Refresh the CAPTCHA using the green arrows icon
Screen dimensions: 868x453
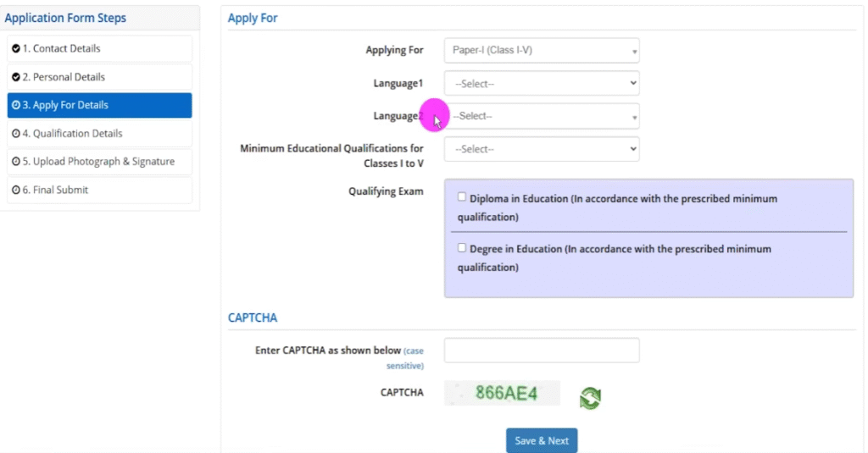point(590,397)
